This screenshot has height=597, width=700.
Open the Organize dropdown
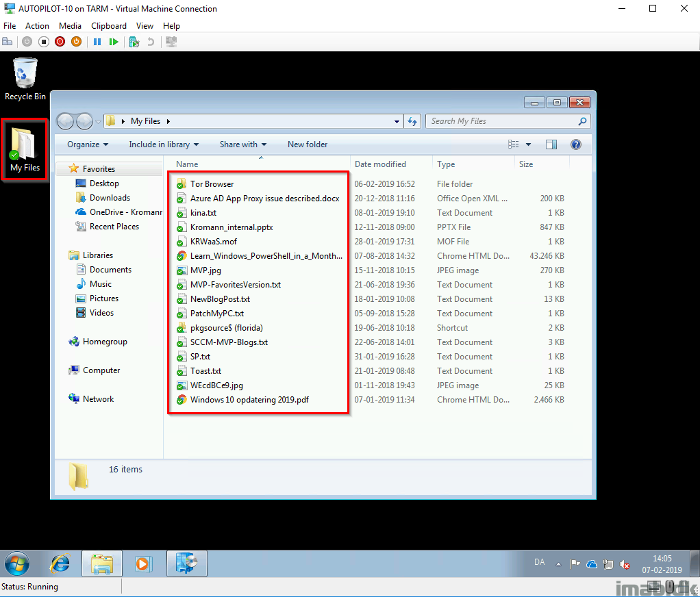click(x=88, y=144)
